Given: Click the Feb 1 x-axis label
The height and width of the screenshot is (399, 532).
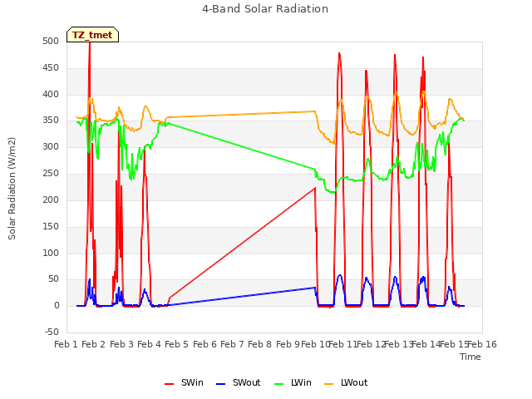Looking at the screenshot, I should tap(66, 345).
